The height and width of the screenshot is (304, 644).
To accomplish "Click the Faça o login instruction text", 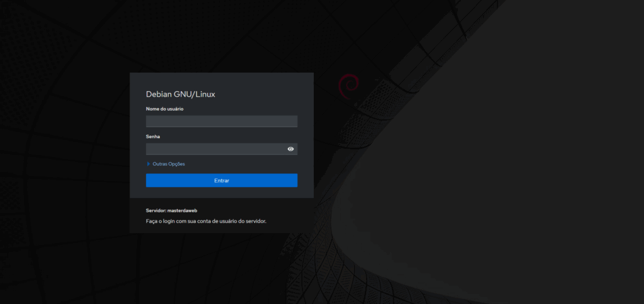I will tap(206, 221).
